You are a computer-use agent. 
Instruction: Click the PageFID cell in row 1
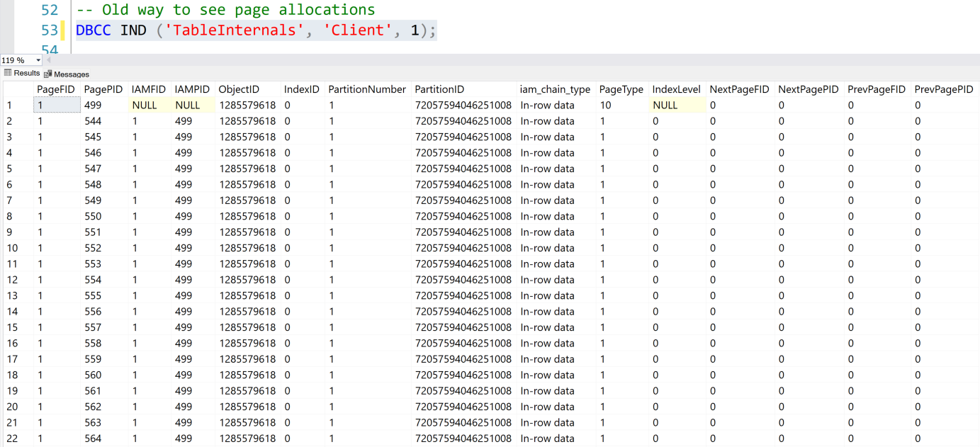[57, 105]
